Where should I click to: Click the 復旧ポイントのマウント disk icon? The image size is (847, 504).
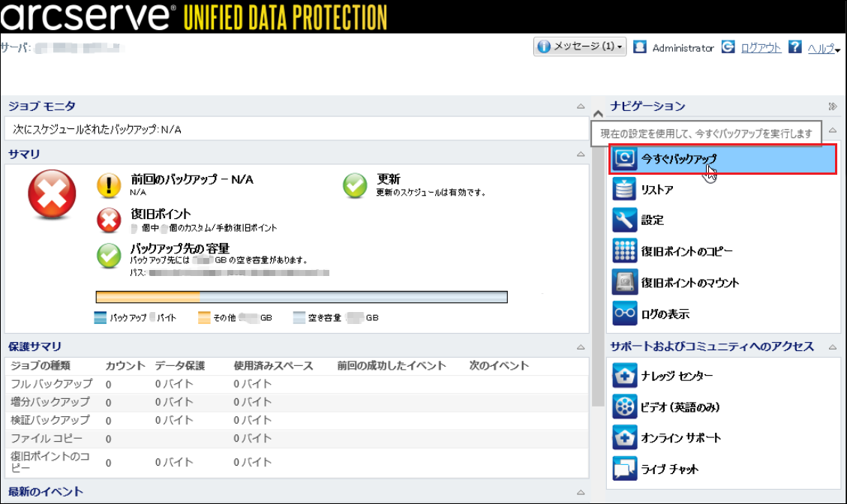[x=624, y=283]
